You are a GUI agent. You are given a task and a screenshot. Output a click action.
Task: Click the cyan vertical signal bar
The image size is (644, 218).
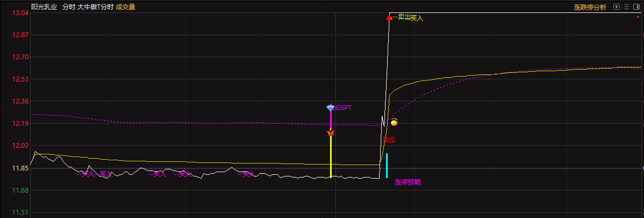pyautogui.click(x=387, y=165)
